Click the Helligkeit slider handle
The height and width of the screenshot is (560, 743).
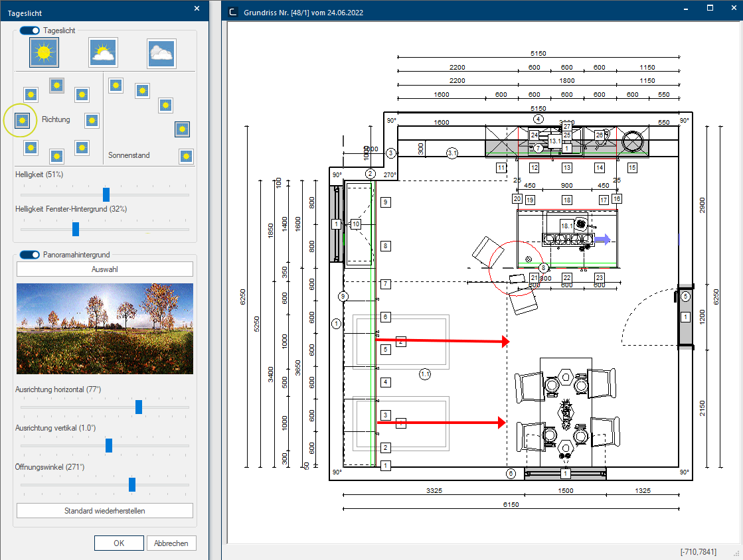(x=106, y=194)
